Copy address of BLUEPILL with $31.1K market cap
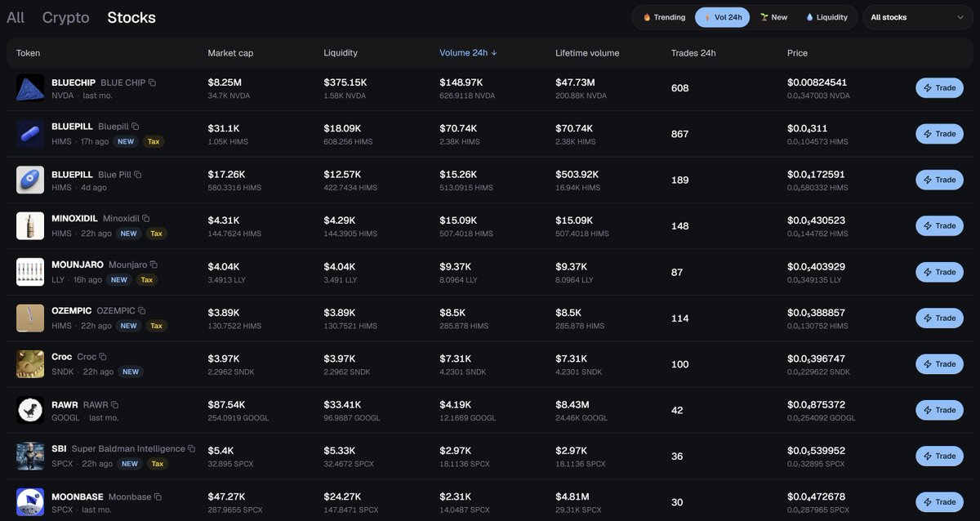This screenshot has height=521, width=980. (136, 127)
